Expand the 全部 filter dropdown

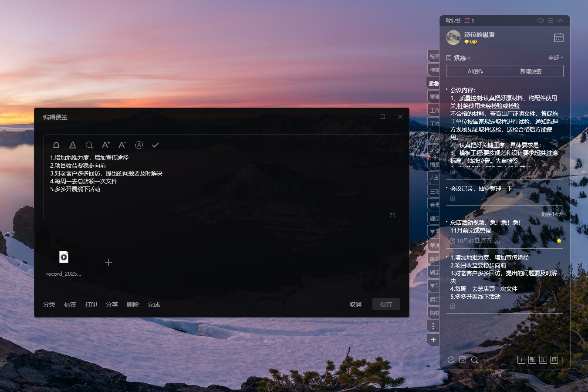coord(556,57)
